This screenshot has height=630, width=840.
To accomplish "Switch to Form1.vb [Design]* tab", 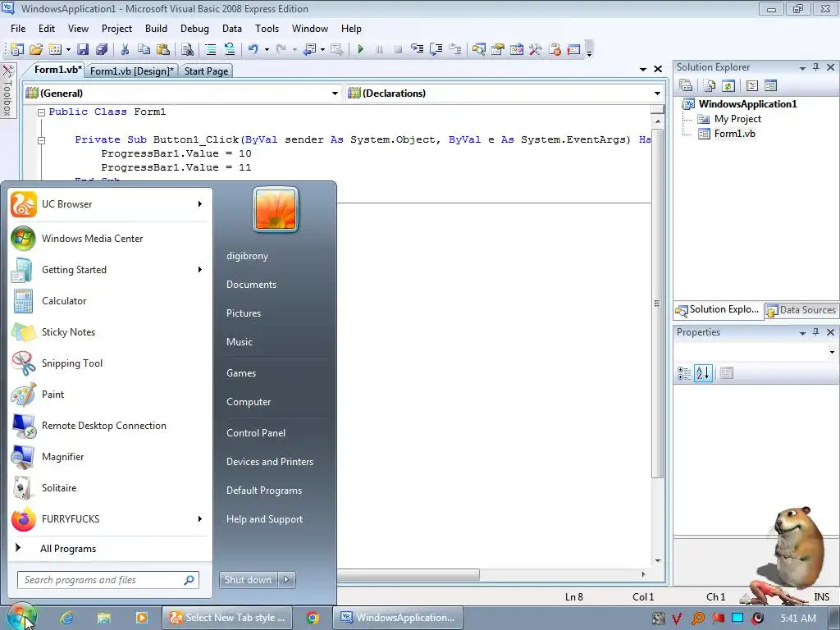I will coord(132,71).
